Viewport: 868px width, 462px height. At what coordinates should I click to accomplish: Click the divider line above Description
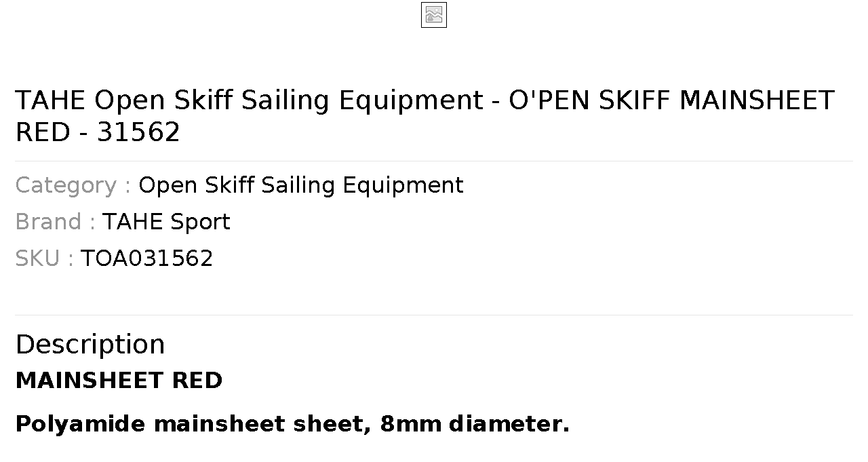click(x=434, y=315)
